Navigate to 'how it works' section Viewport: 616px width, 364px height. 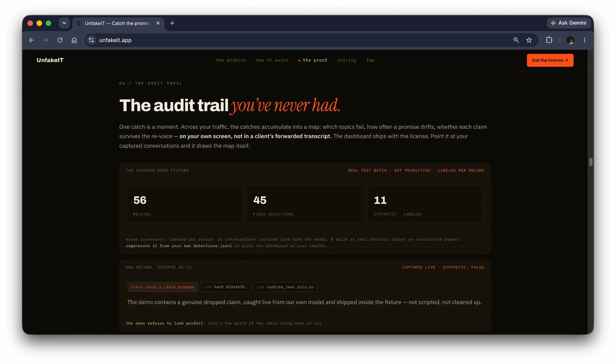(272, 60)
